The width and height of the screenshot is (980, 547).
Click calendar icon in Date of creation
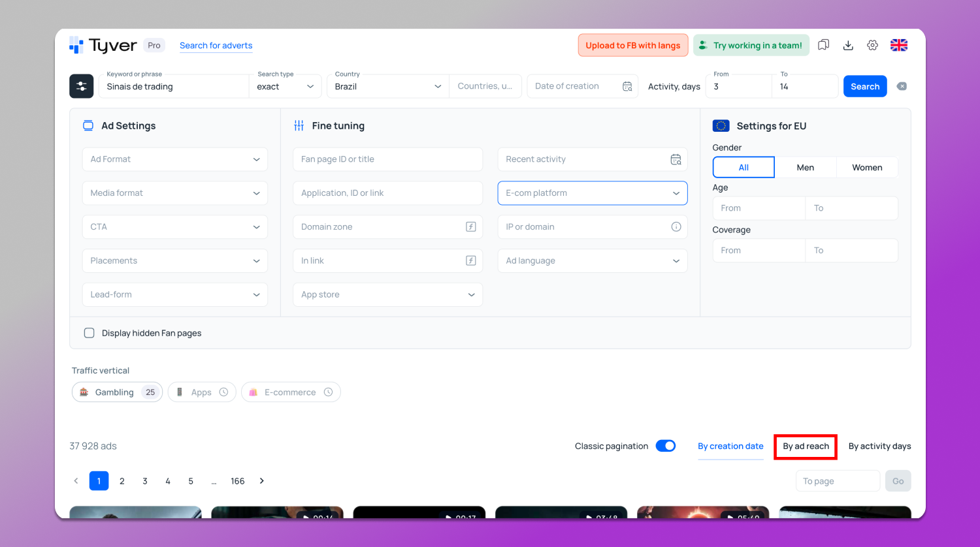tap(627, 86)
